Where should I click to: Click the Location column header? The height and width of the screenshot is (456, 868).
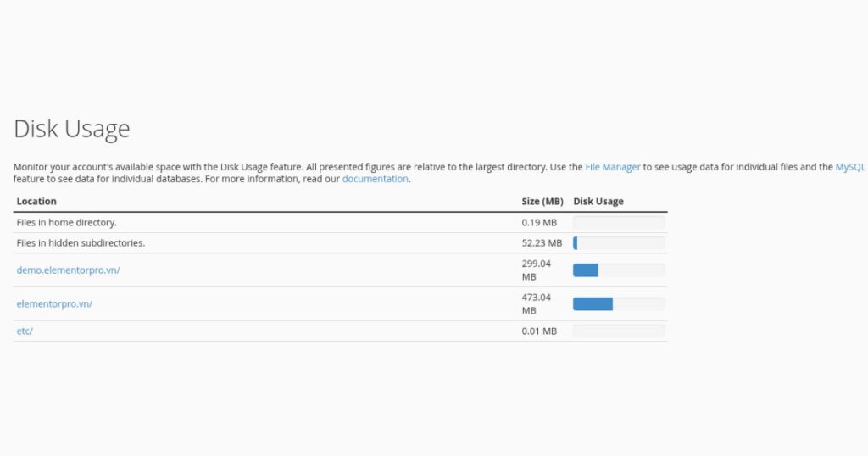click(x=36, y=202)
